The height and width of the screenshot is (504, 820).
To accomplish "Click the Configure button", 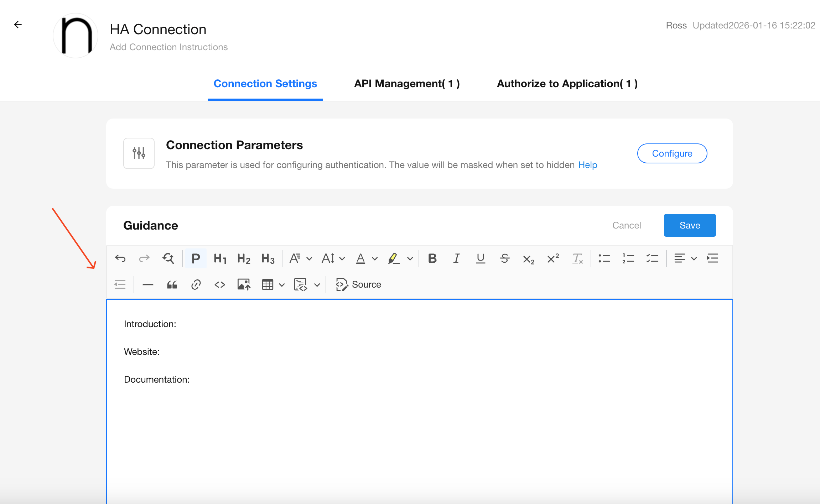I will [672, 153].
